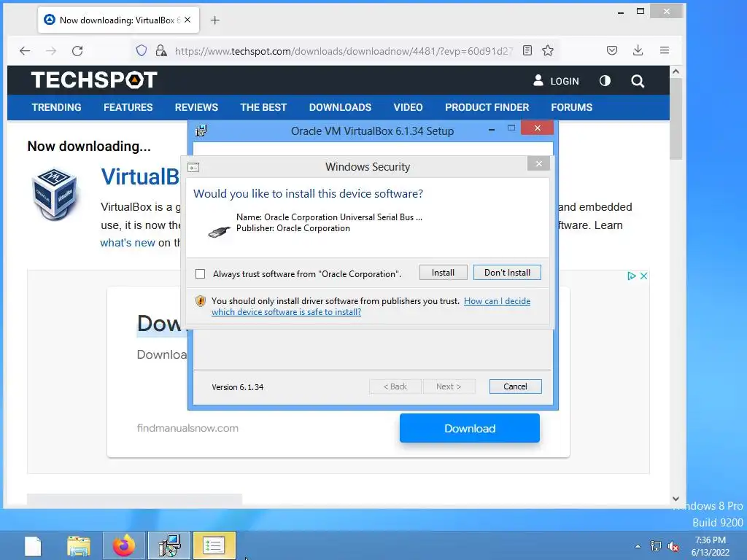Reload the TechSpot page
Screen dimensions: 747x560
pos(77,50)
